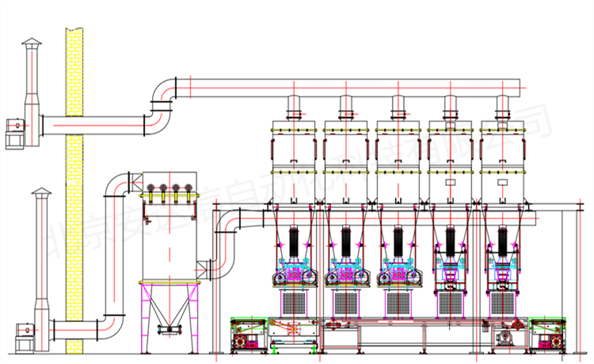Select the elbow duct entering the leftmost machine

click(x=230, y=226)
